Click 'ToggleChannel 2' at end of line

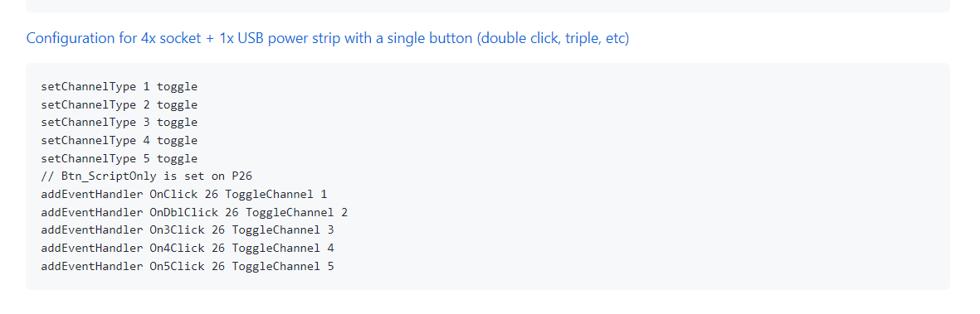click(297, 213)
